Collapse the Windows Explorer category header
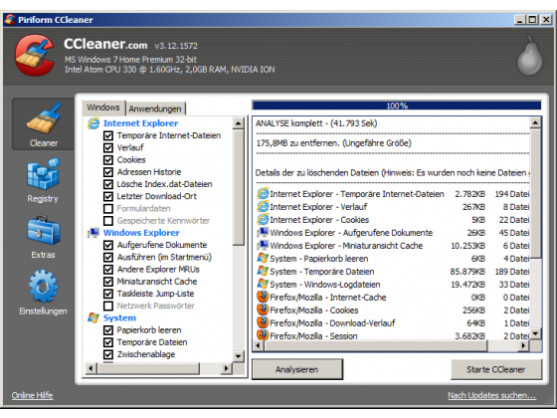The image size is (557, 418). click(141, 233)
